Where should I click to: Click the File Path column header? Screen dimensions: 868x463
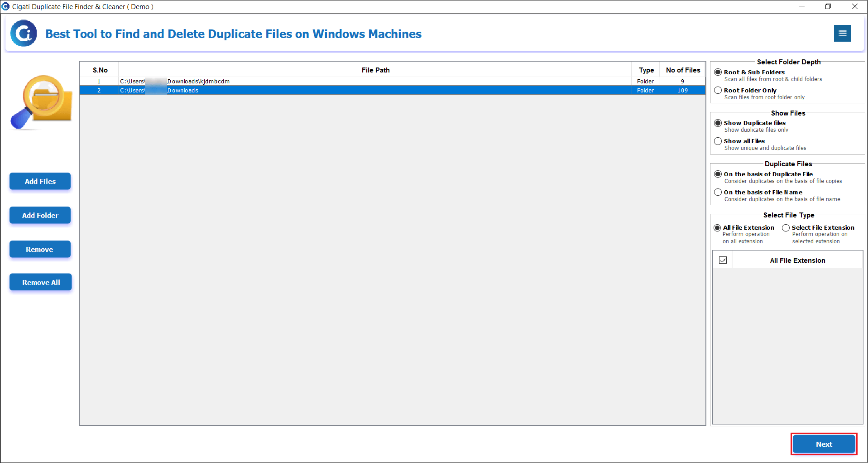coord(375,70)
